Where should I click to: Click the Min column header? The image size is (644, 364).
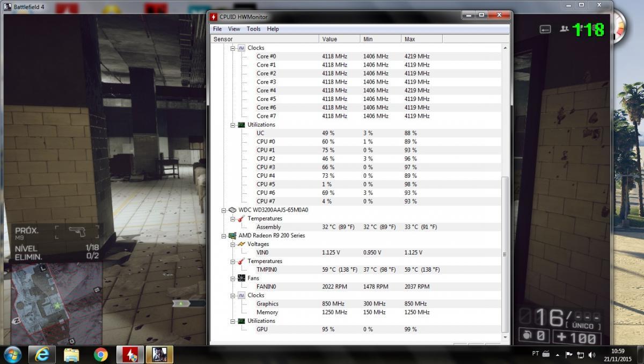click(x=380, y=39)
